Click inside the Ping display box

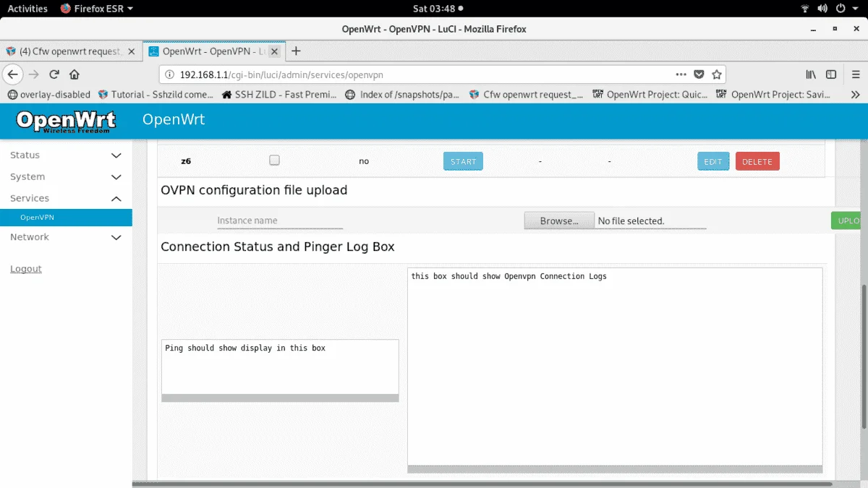tap(280, 367)
